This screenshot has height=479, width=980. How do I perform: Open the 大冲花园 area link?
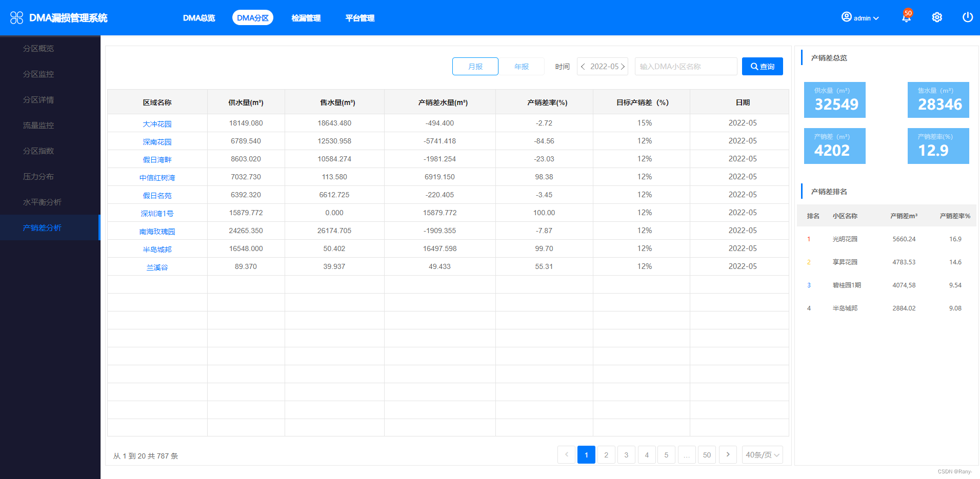[x=157, y=124]
